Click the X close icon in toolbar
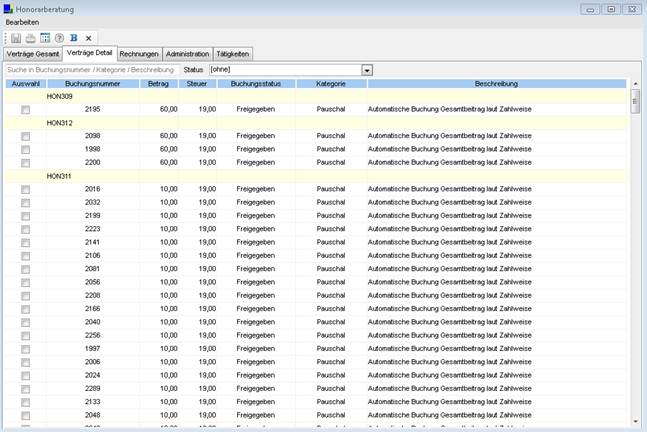Viewport: 647px width, 432px height. point(88,38)
